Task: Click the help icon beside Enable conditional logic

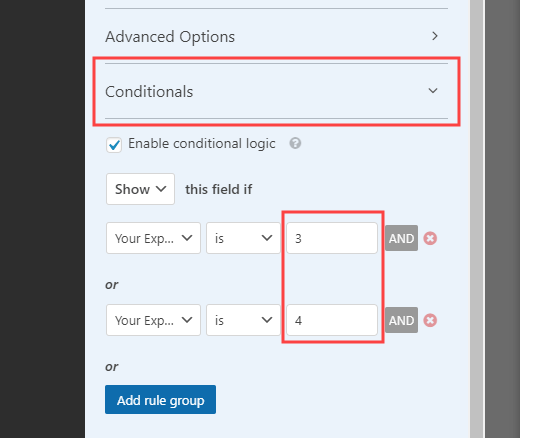Action: point(295,143)
